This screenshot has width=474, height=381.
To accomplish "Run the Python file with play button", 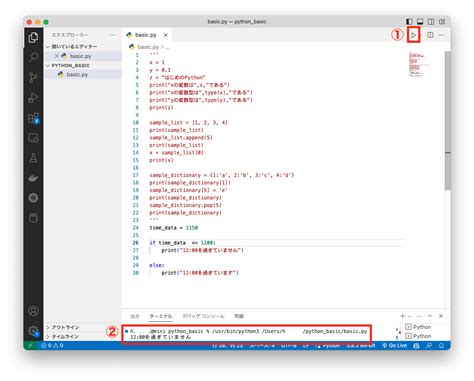I will (413, 35).
